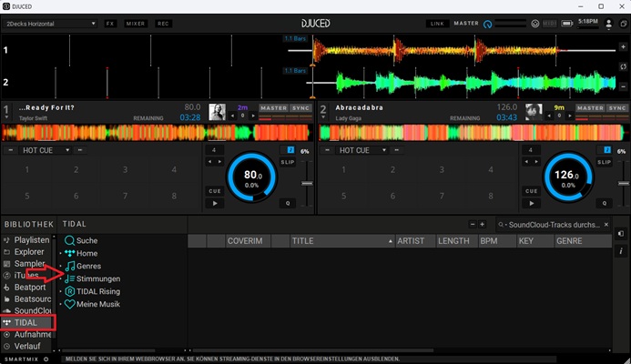
Task: Shift deck 2 key up arrow
Action: 569,116
